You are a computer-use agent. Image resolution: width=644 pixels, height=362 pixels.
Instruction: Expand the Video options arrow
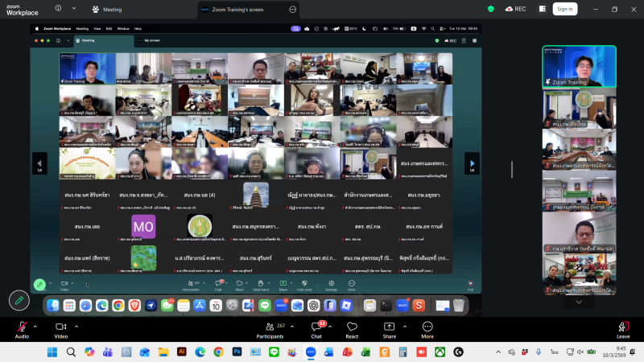click(x=75, y=326)
